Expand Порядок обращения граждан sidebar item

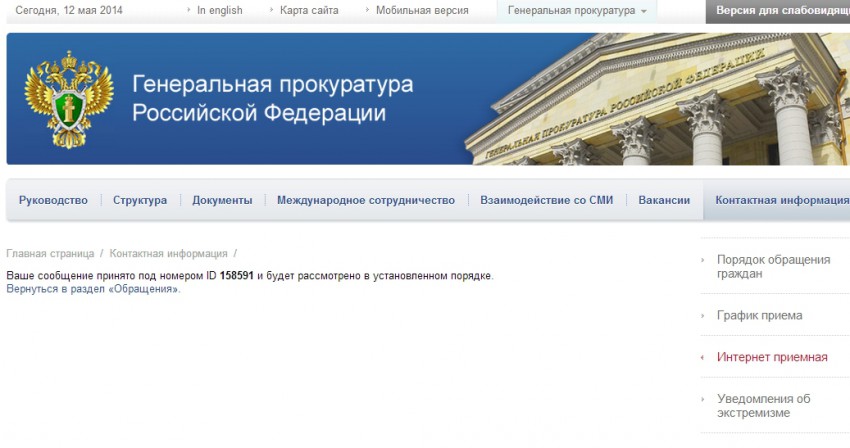tap(773, 267)
